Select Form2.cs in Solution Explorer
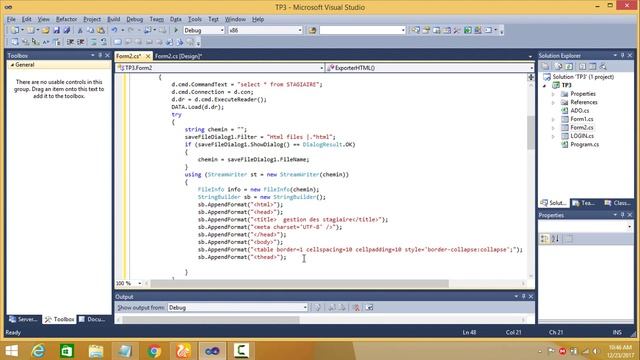The width and height of the screenshot is (640, 360). [x=582, y=128]
